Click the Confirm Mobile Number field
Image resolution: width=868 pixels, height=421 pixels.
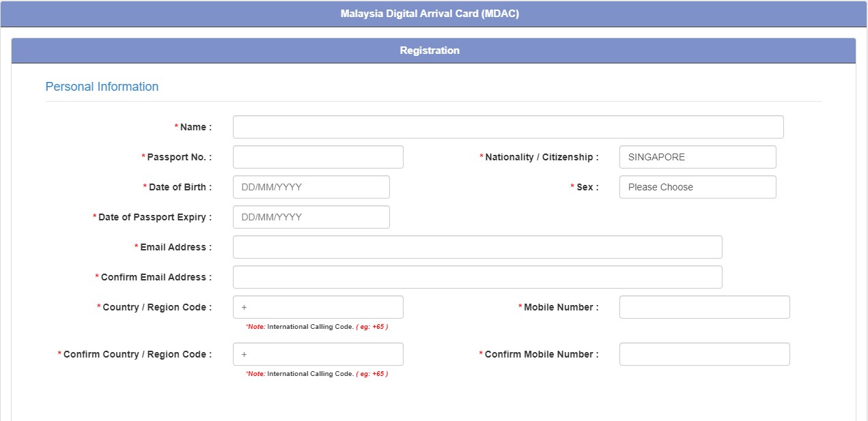point(705,354)
